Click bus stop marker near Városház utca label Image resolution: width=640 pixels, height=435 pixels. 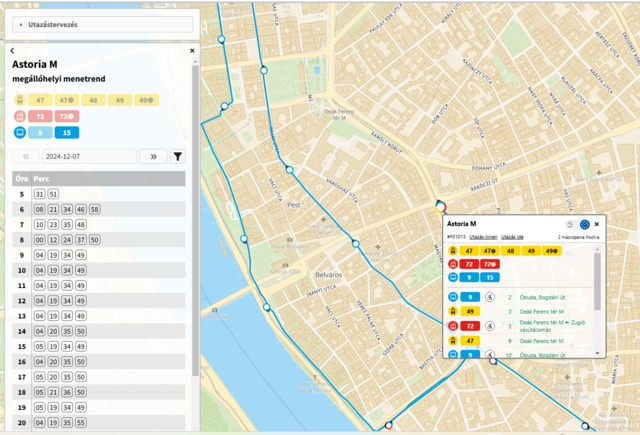pos(289,169)
